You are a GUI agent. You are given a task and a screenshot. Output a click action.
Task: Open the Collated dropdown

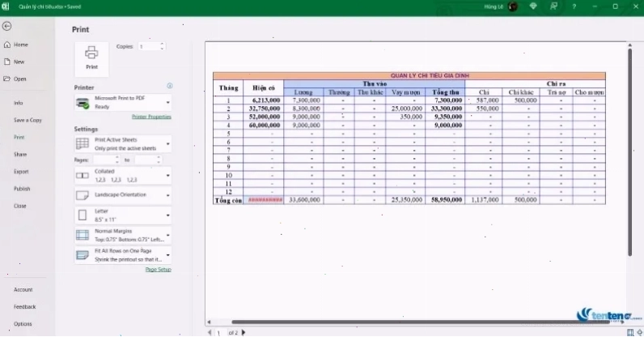[123, 176]
